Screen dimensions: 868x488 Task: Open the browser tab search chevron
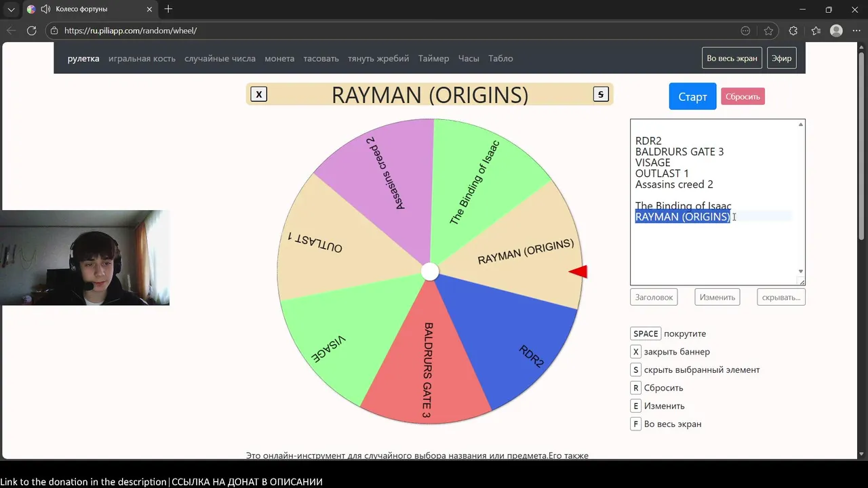pyautogui.click(x=11, y=9)
